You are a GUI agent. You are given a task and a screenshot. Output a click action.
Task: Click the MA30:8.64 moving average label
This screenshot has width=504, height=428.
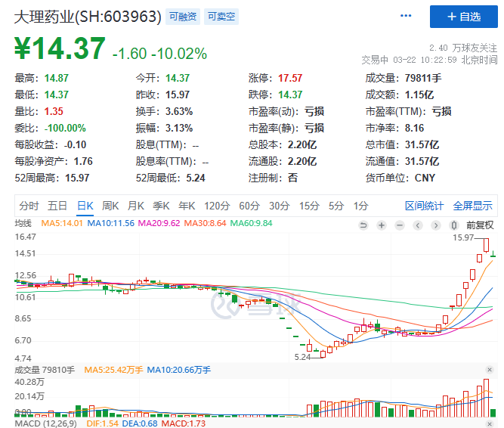[x=205, y=223]
